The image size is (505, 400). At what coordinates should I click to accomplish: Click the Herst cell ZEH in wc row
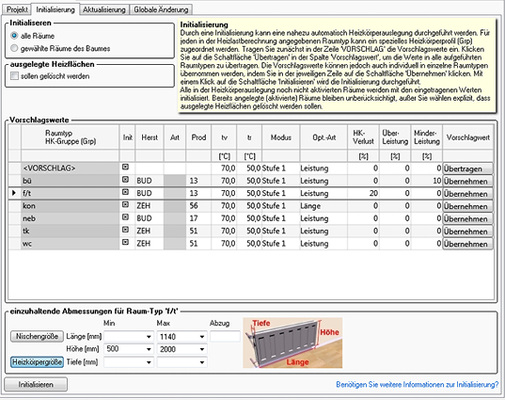click(149, 244)
